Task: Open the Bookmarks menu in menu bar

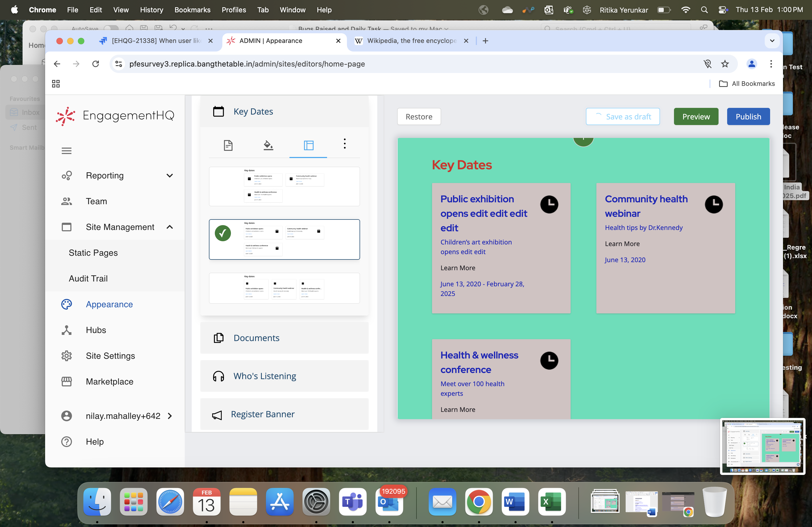Action: tap(192, 10)
